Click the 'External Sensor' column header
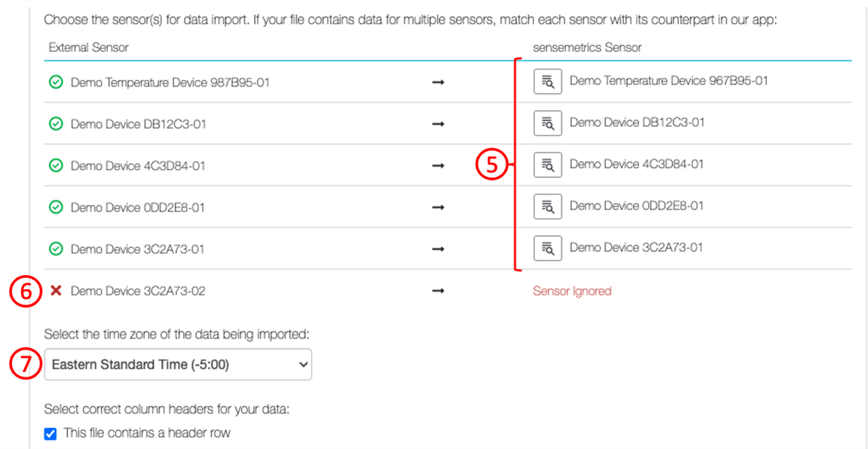The height and width of the screenshot is (449, 868). [x=88, y=47]
